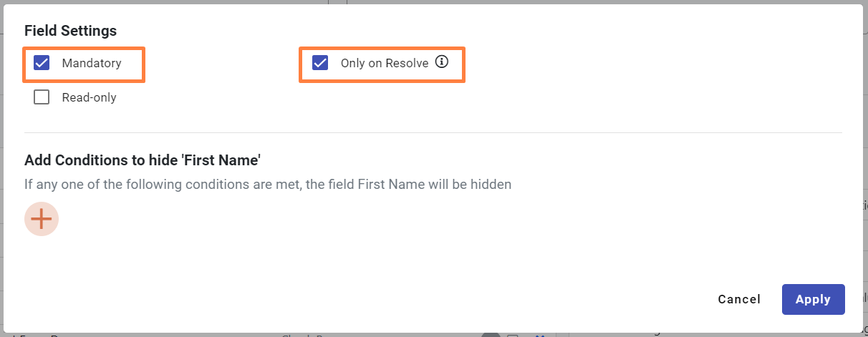Add a new hide condition with plus icon

pos(42,219)
